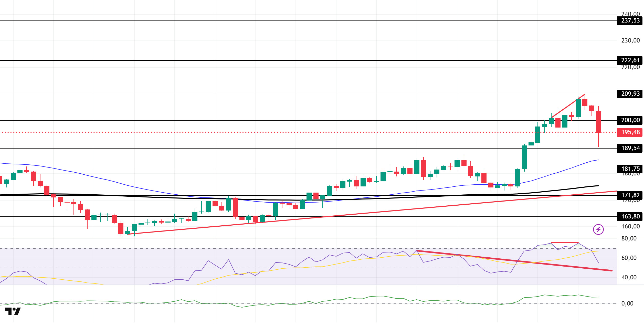Click the 209,93 resistance level label

pos(630,94)
